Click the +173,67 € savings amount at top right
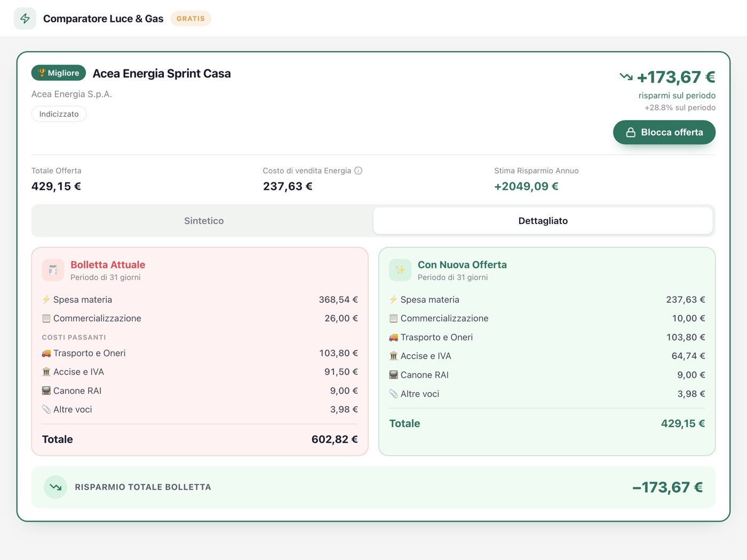Image resolution: width=747 pixels, height=560 pixels. click(x=676, y=77)
